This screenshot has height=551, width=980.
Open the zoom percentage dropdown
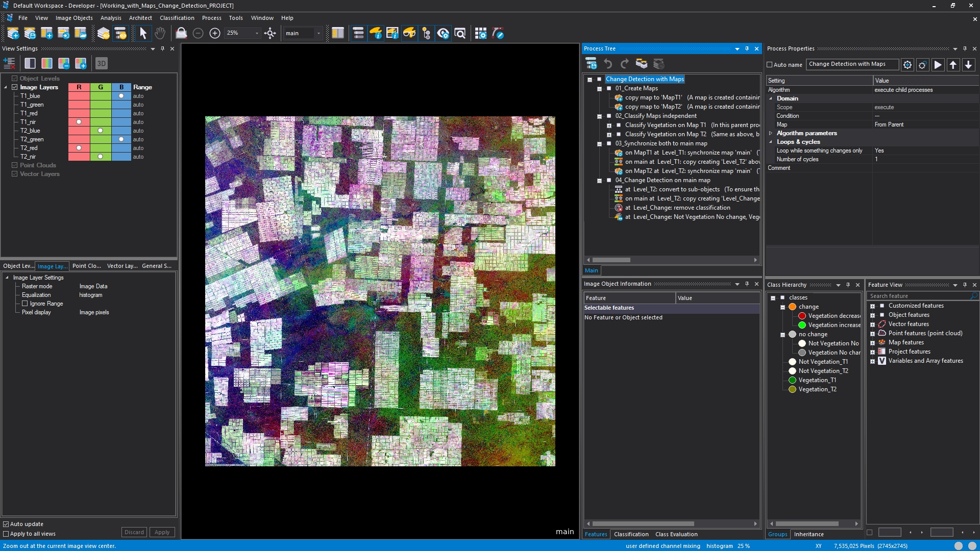coord(257,34)
